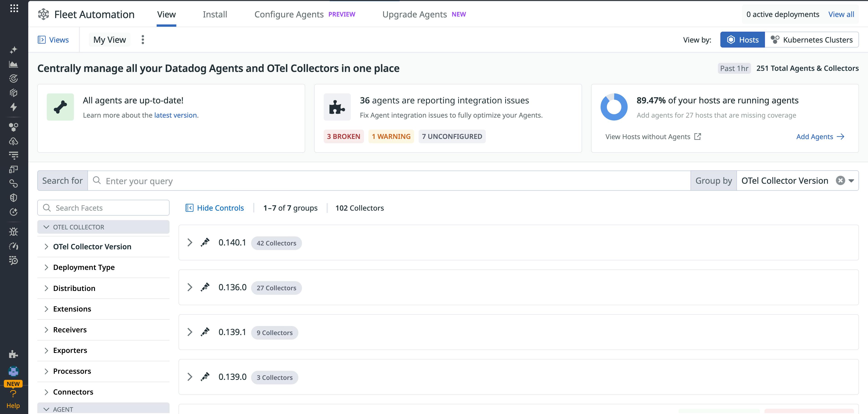The height and width of the screenshot is (414, 868).
Task: Switch to the Install tab
Action: point(215,14)
